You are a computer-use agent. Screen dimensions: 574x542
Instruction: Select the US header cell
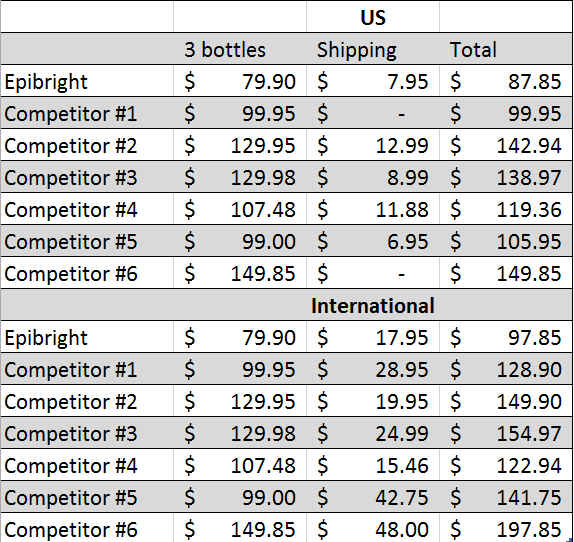[x=373, y=17]
